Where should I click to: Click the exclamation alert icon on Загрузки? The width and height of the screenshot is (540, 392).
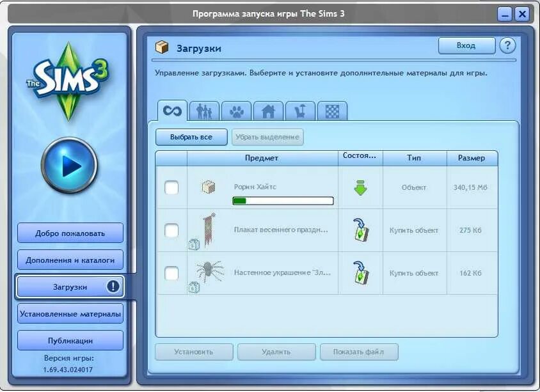(113, 286)
